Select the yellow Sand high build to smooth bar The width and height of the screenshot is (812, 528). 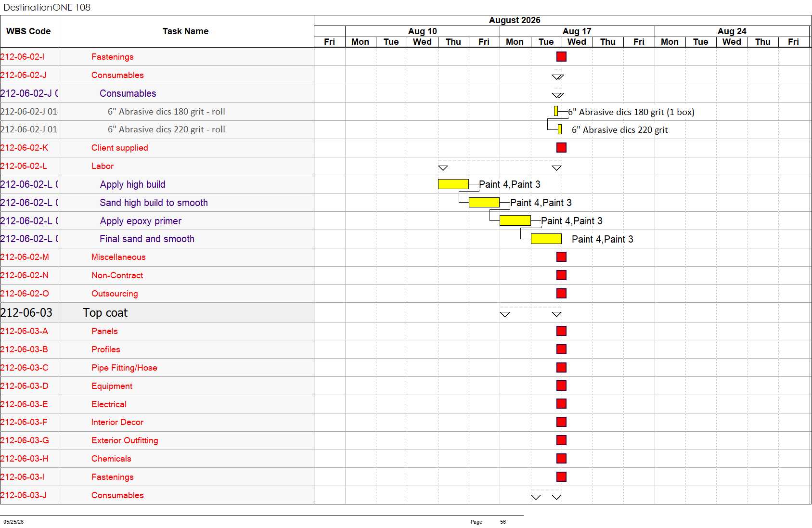coord(484,203)
